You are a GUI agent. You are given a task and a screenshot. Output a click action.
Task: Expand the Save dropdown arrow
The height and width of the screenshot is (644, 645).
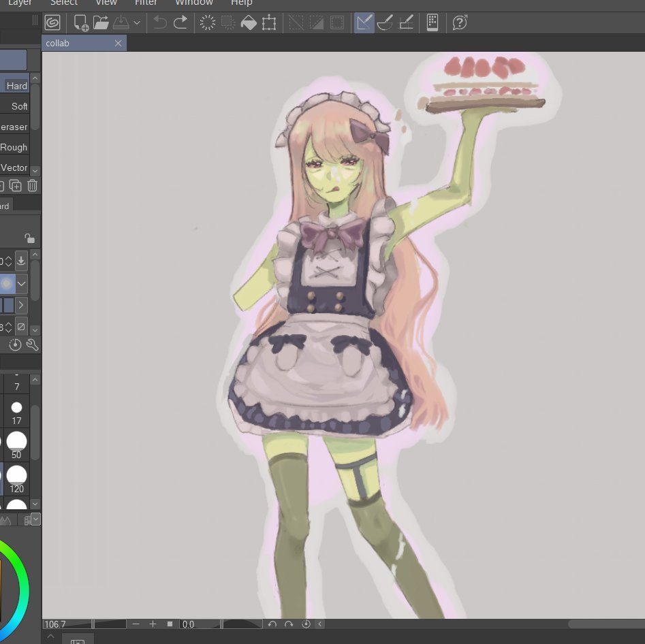(x=137, y=23)
